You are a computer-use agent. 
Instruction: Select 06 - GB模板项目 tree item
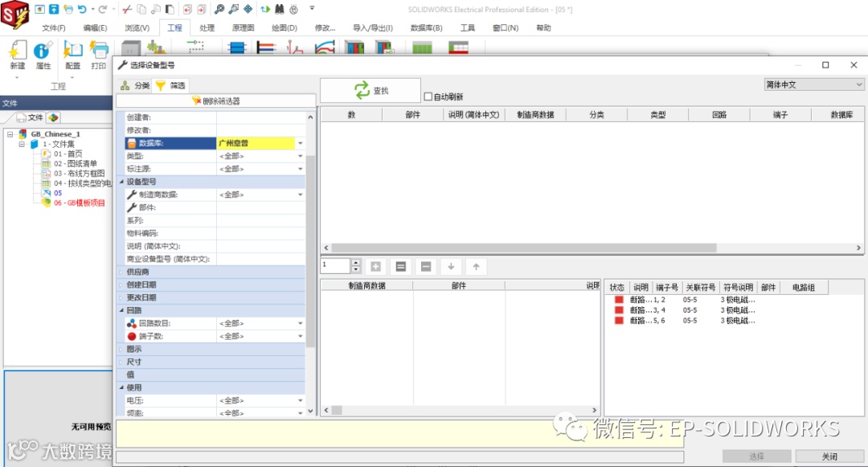pos(79,203)
